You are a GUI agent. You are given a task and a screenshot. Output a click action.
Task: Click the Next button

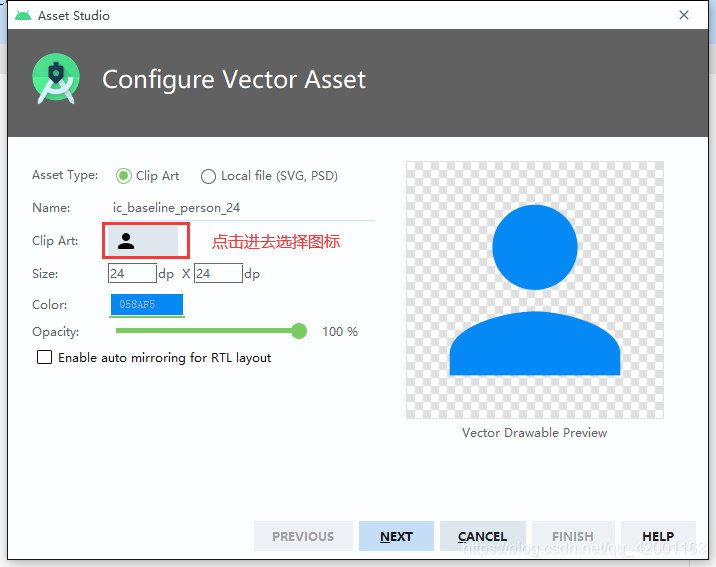pos(396,536)
